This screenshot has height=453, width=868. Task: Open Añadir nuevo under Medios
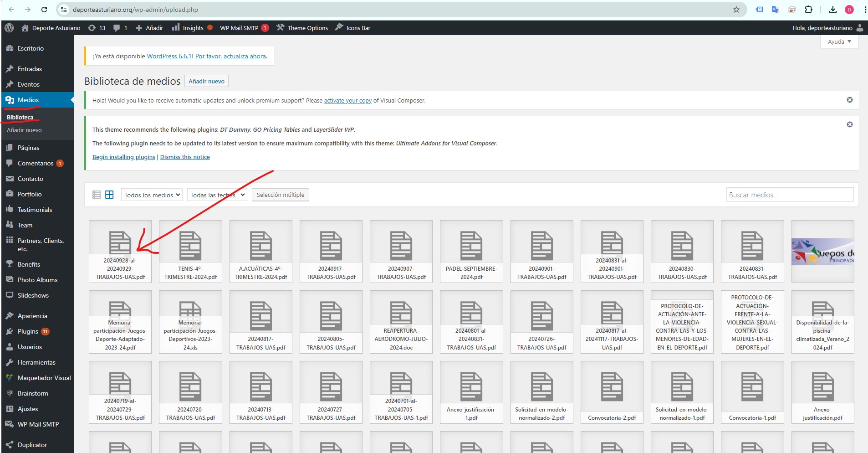pos(24,130)
